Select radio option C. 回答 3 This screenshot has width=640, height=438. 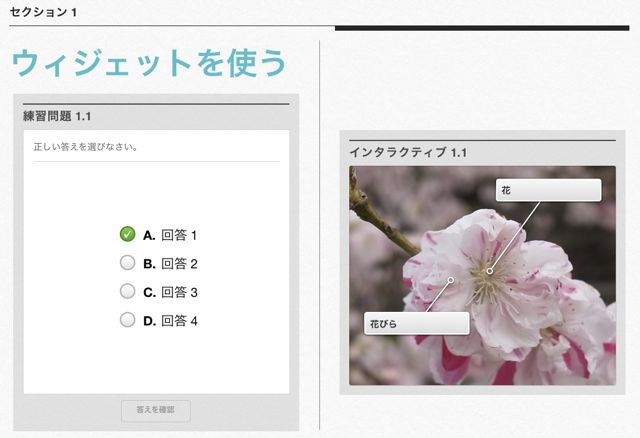(127, 291)
